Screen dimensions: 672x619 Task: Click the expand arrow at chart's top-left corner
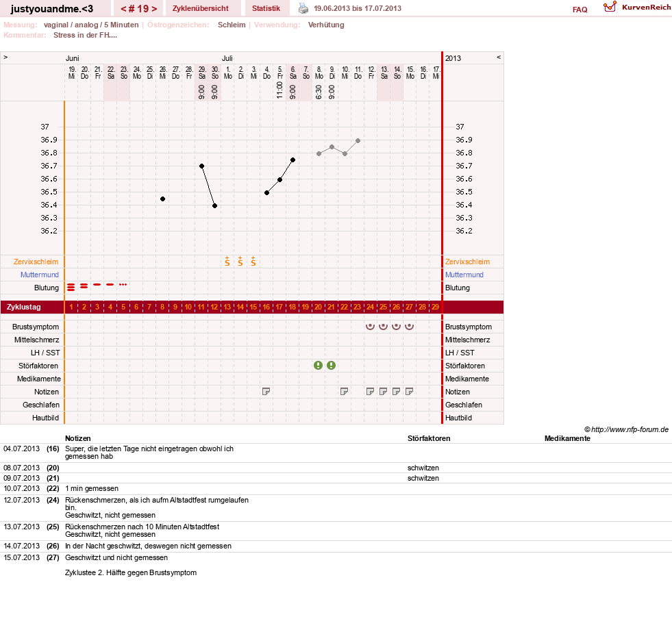5,57
